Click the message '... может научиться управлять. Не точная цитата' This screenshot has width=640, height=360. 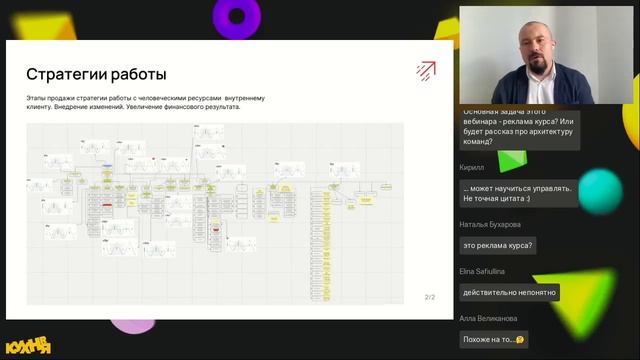[518, 193]
